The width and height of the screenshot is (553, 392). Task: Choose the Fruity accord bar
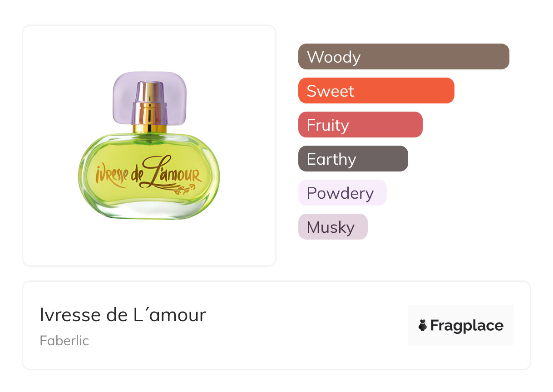click(x=360, y=125)
